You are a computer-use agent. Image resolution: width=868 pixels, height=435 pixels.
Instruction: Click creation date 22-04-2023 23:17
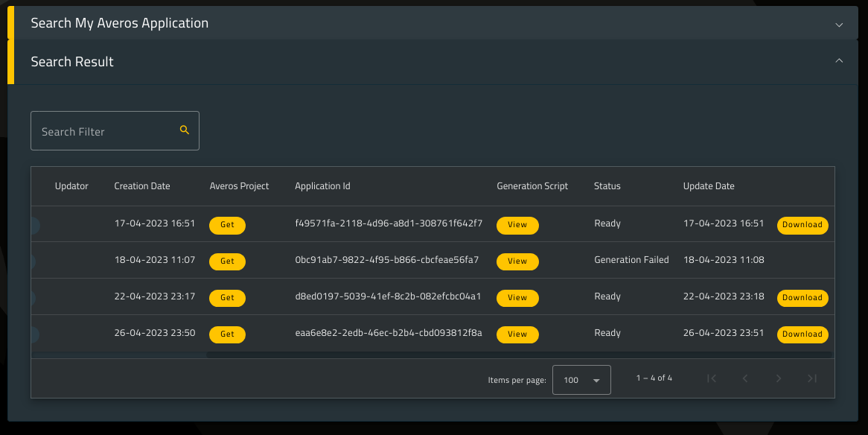click(x=154, y=296)
